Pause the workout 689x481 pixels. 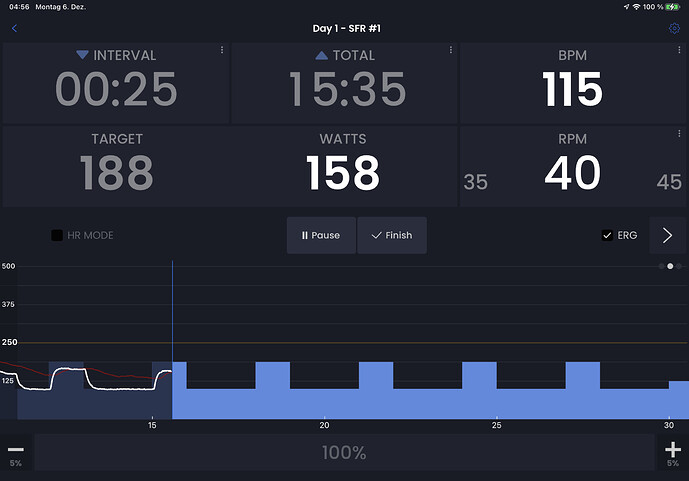pyautogui.click(x=321, y=235)
